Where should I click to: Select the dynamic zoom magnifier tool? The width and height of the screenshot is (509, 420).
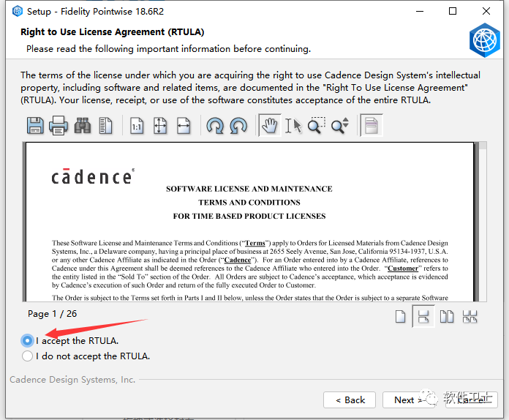pos(340,125)
